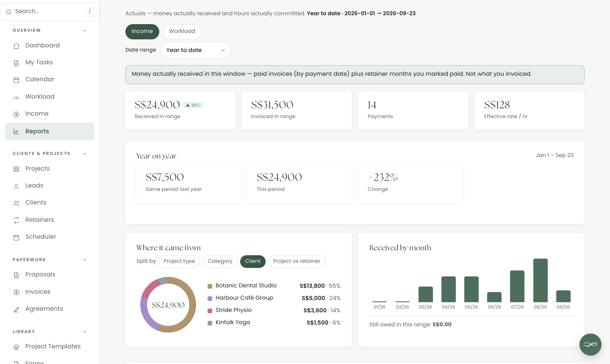Screen dimensions: 610x364
Task: Switch to the Income report tab
Action: coord(142,31)
